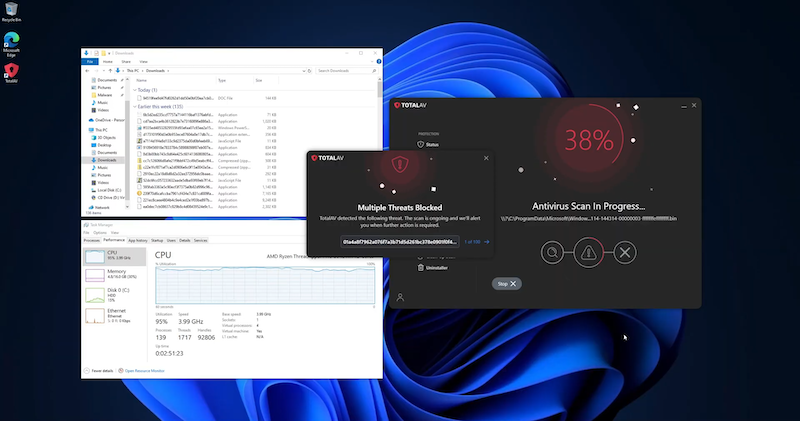Click Fewer details in Task Manager
Viewport: 800px width, 421px height.
tap(98, 371)
